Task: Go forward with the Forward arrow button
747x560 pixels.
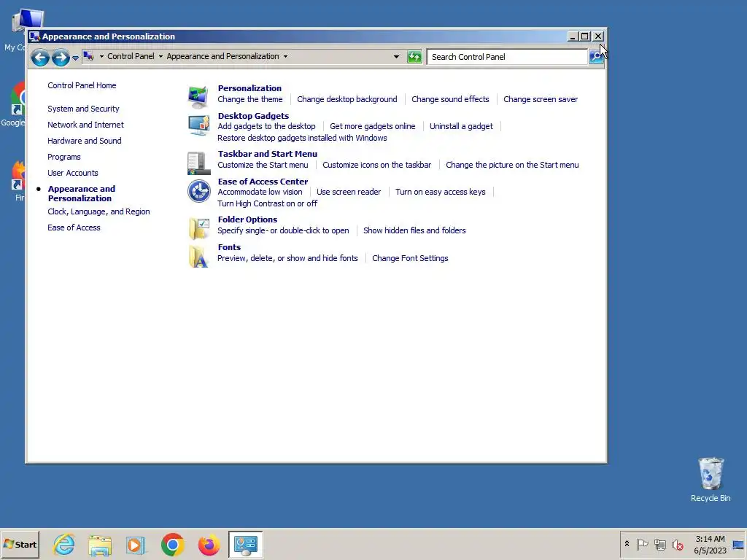Action: 61,58
